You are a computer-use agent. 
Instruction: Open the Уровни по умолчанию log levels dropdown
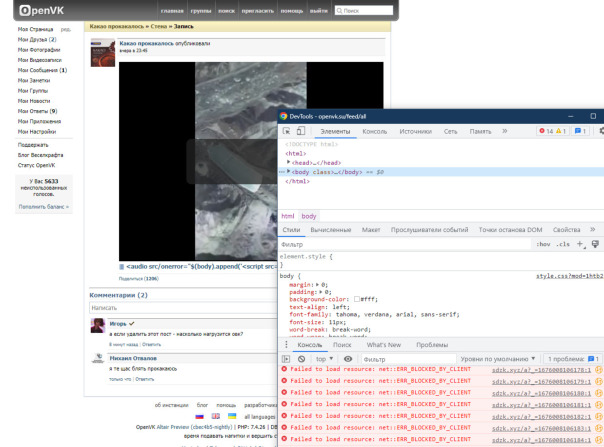498,359
